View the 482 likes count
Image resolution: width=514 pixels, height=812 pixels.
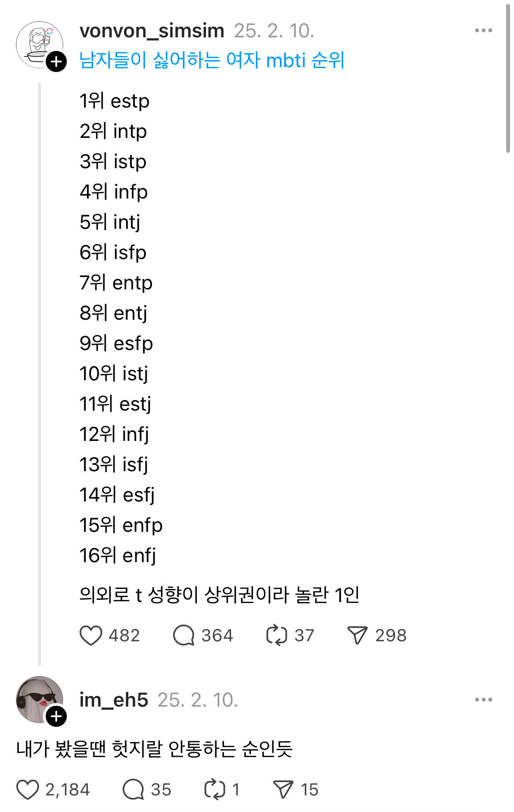tap(124, 634)
